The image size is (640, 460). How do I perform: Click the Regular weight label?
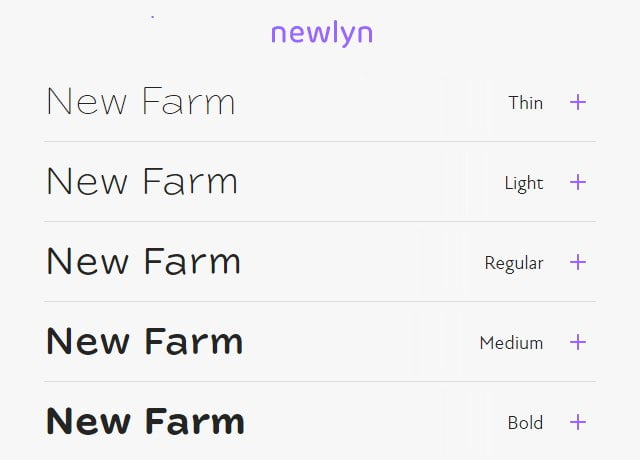514,263
